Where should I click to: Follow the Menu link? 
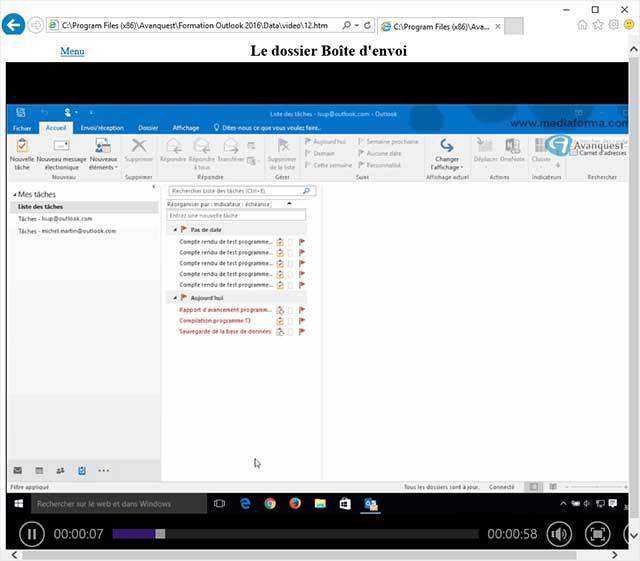72,51
